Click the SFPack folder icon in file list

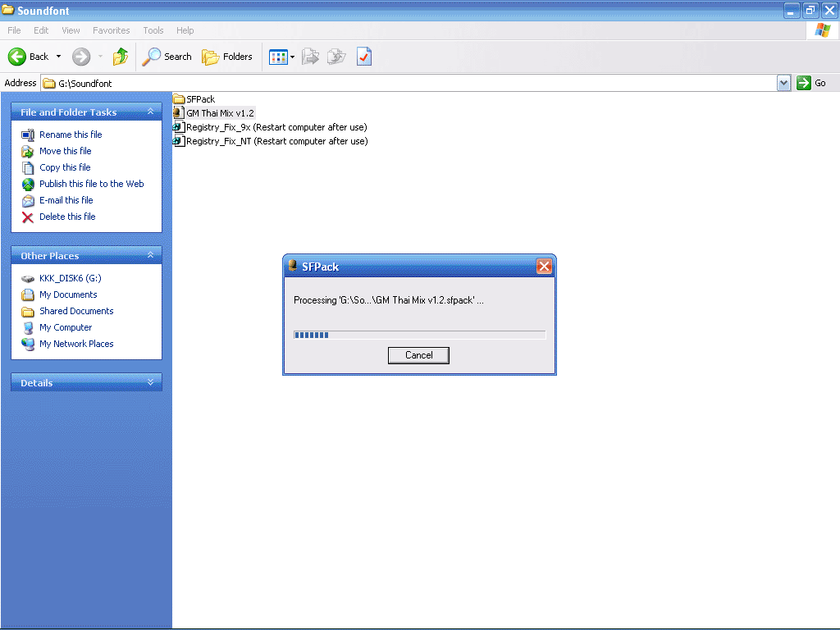pos(179,99)
